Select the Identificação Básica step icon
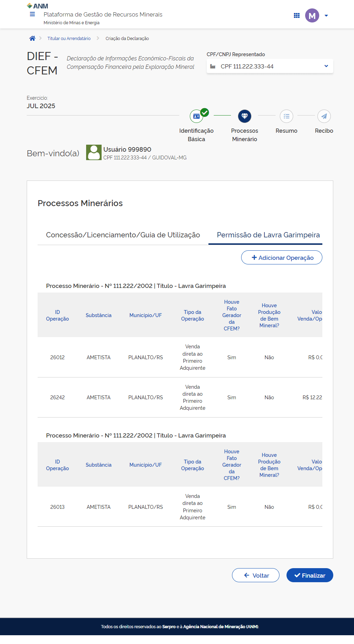The width and height of the screenshot is (354, 644). point(197,116)
